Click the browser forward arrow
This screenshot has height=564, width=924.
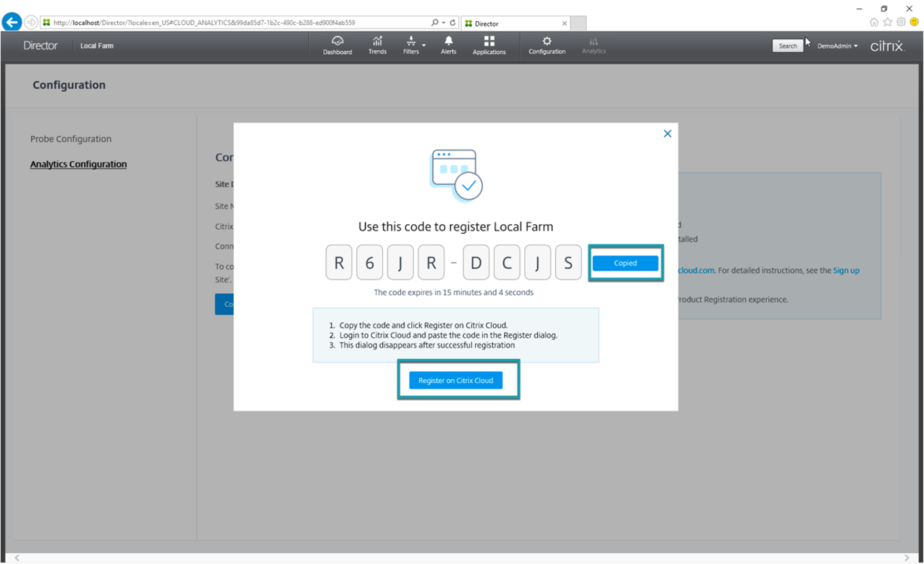click(31, 22)
